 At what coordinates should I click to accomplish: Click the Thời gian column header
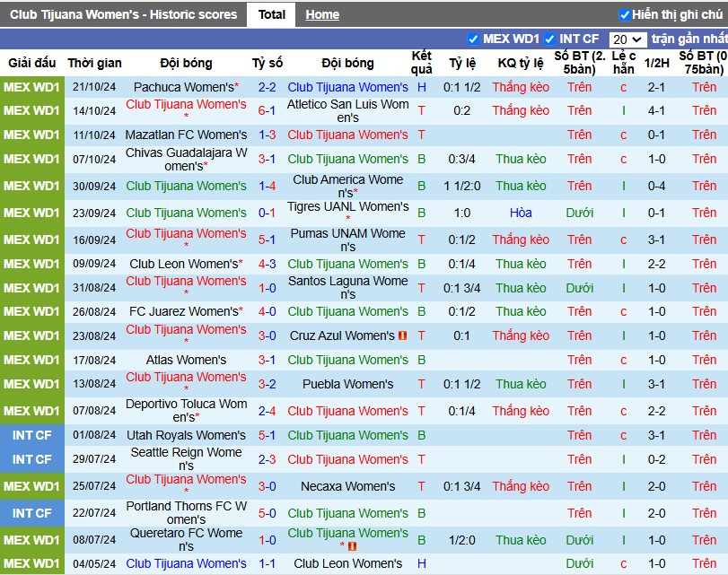95,63
